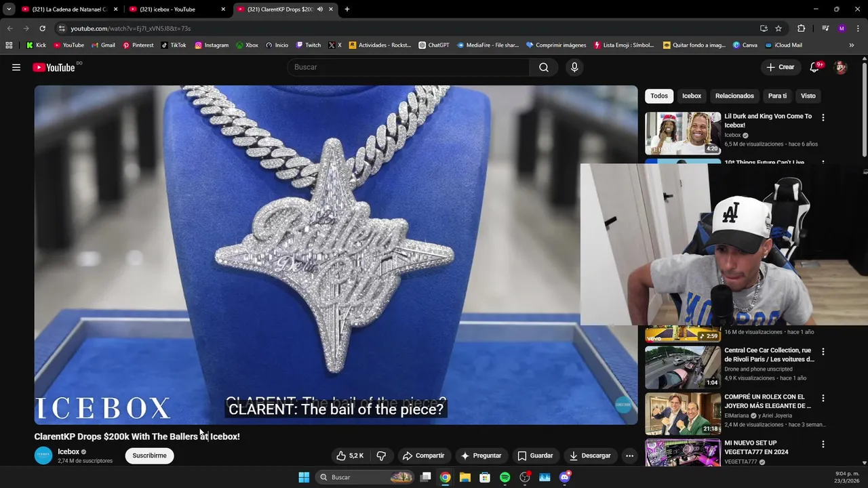Open Task View on taskbar
Image resolution: width=868 pixels, height=488 pixels.
(x=425, y=477)
